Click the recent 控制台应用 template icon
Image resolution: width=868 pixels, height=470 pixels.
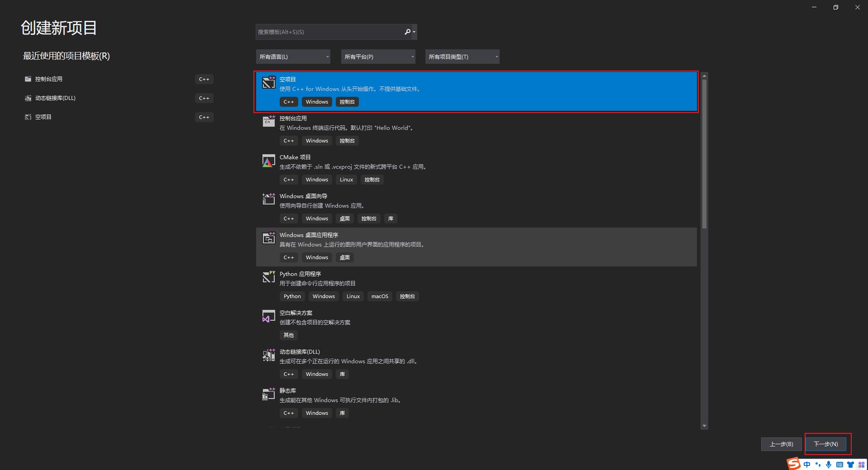point(28,79)
